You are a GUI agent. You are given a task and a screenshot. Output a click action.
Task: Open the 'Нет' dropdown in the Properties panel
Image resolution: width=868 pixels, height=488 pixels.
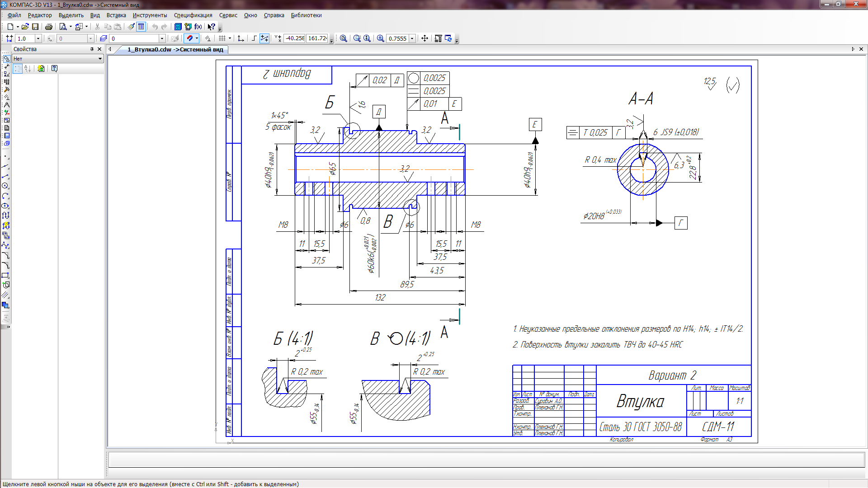coord(58,59)
